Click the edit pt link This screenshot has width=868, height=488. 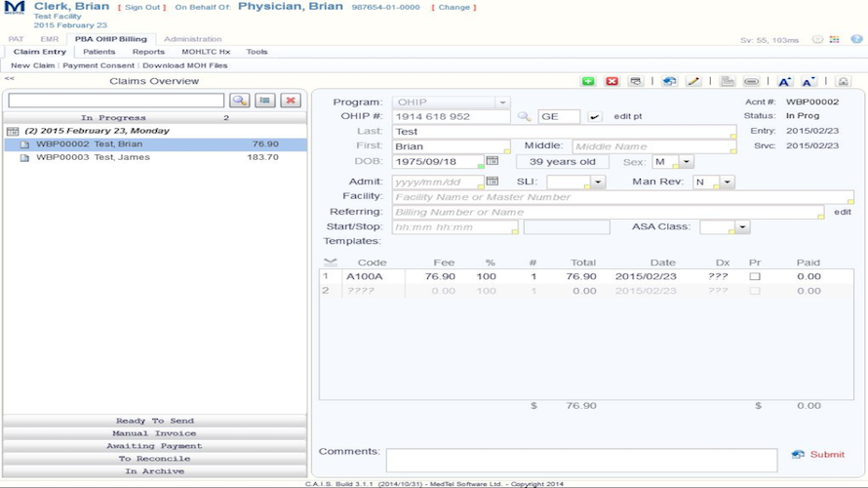pyautogui.click(x=628, y=116)
